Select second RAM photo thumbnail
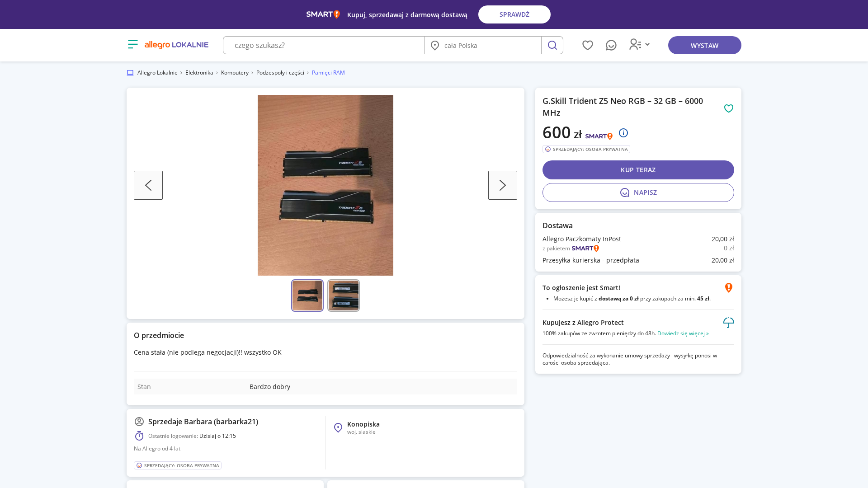 point(344,296)
